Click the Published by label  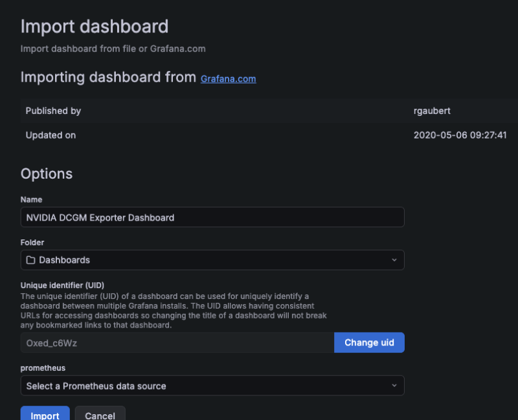tap(53, 111)
